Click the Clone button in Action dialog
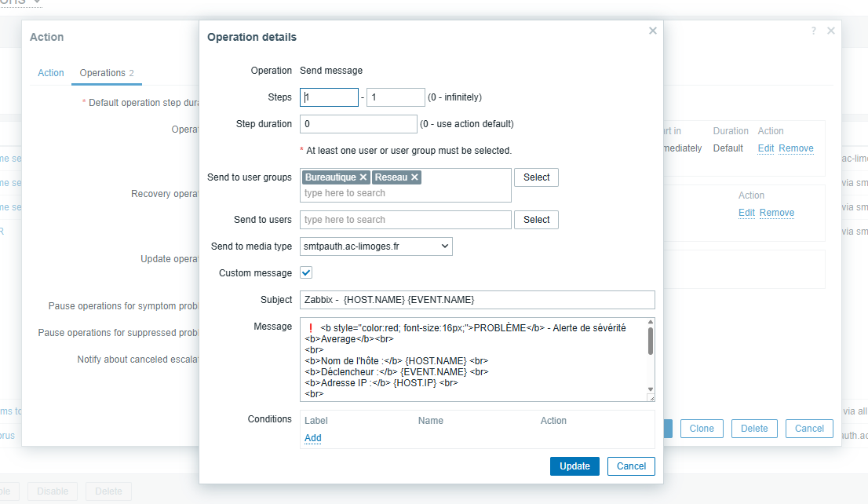The image size is (868, 504). point(702,429)
